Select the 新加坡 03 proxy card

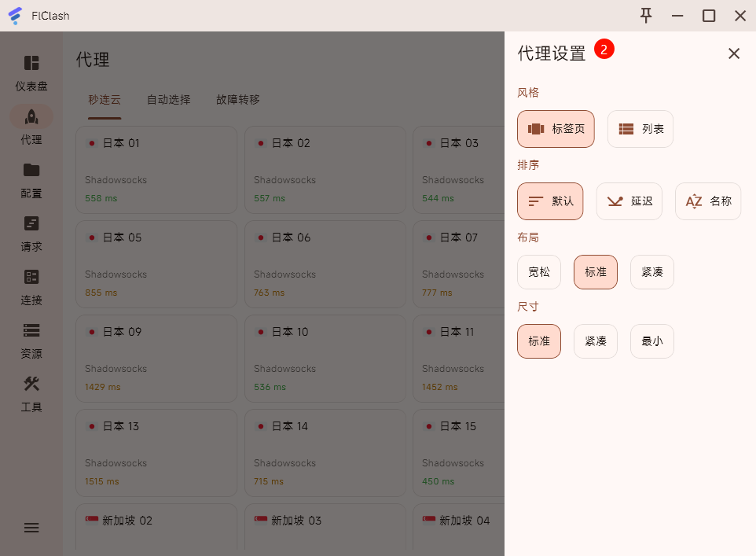325,527
